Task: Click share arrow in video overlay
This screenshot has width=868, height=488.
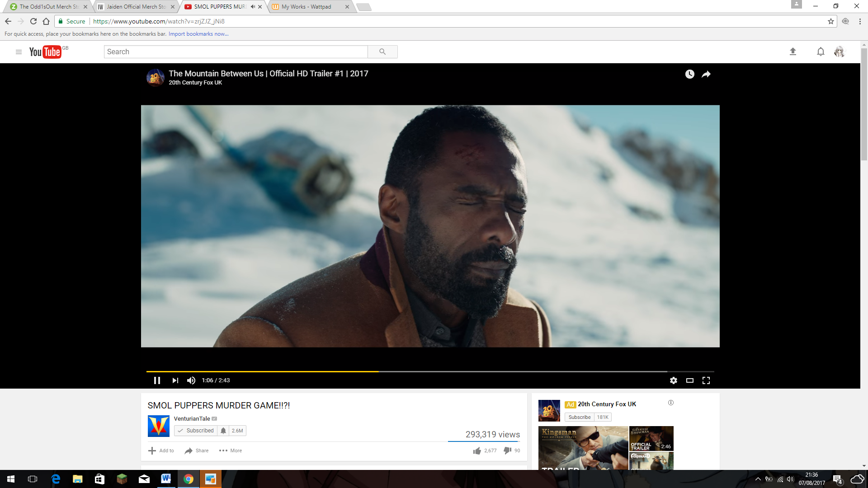Action: pos(706,74)
